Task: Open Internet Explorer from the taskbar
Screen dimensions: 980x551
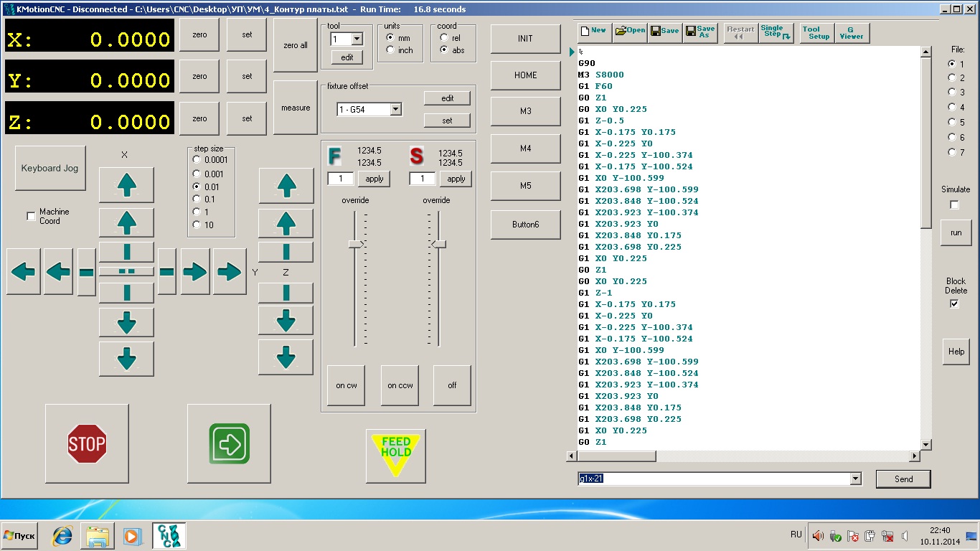Action: 62,536
